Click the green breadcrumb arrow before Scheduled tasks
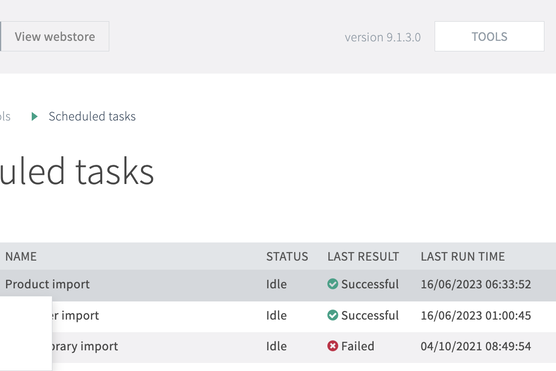Viewport: 556px width, 371px height. pyautogui.click(x=34, y=116)
